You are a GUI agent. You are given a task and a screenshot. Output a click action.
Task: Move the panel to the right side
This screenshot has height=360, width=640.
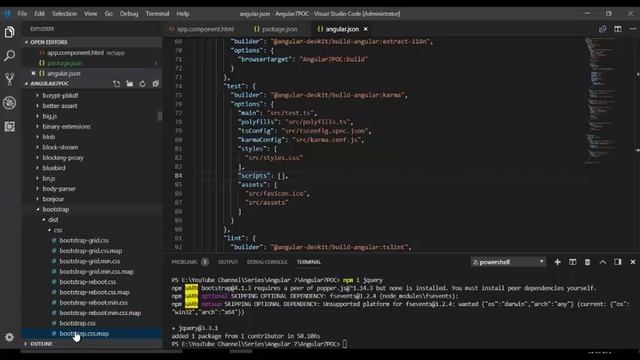(x=618, y=262)
